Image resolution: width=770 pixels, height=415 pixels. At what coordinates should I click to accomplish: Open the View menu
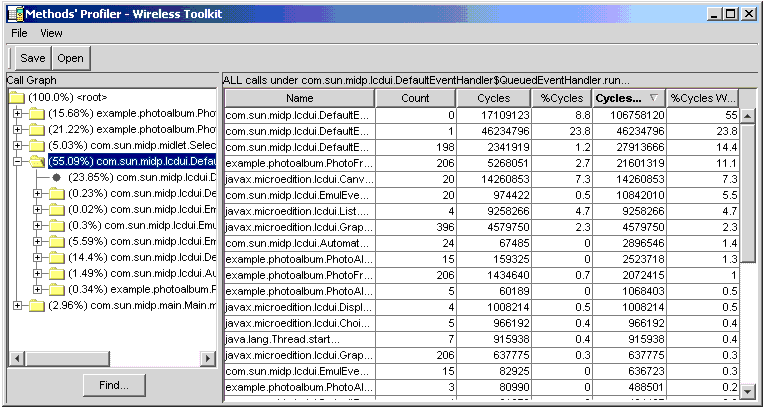(x=51, y=33)
